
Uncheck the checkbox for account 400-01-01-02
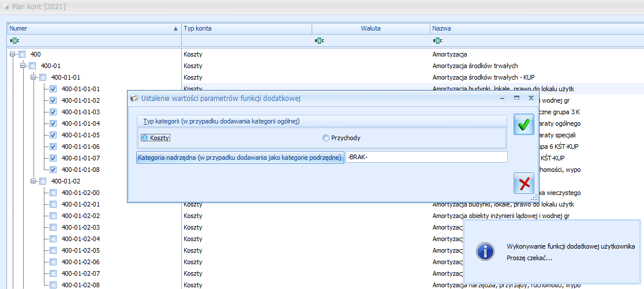[x=53, y=100]
